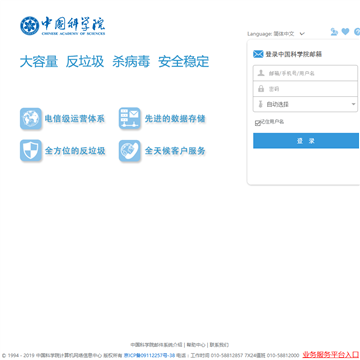Viewport: 360px width, 360px height.
Task: Click the 全天候客户服务 label
Action: pos(175,151)
